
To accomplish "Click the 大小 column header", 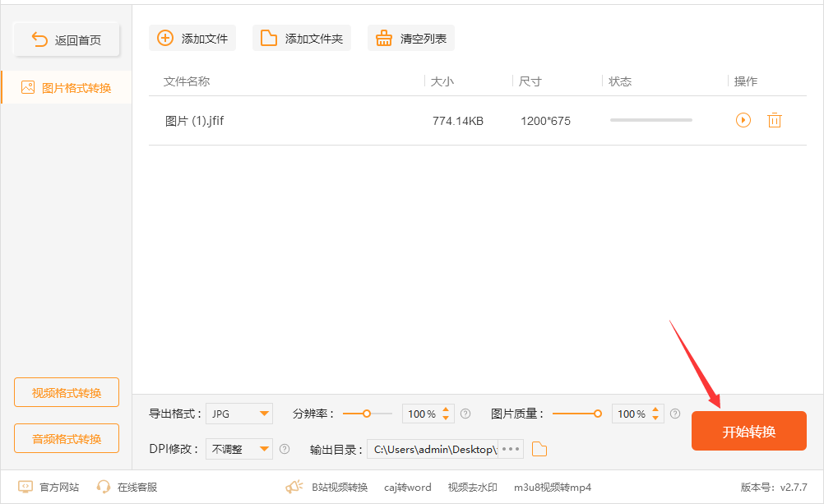I will pyautogui.click(x=442, y=81).
